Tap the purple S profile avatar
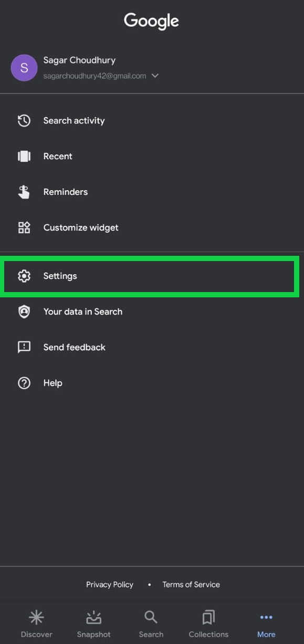This screenshot has height=644, width=304. 24,68
